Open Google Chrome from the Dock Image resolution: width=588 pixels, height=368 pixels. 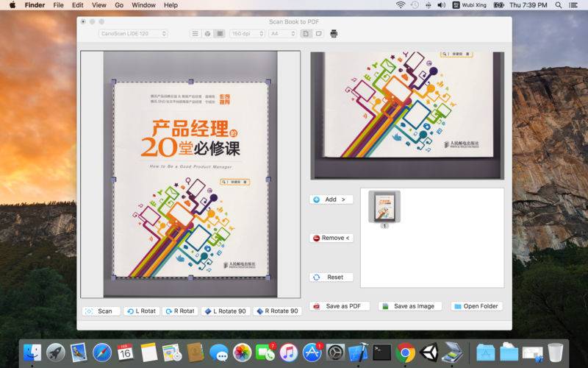(405, 353)
